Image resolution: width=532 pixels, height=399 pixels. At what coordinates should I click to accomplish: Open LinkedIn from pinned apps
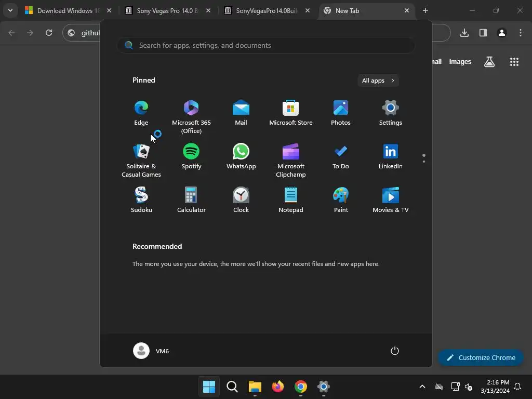click(391, 157)
